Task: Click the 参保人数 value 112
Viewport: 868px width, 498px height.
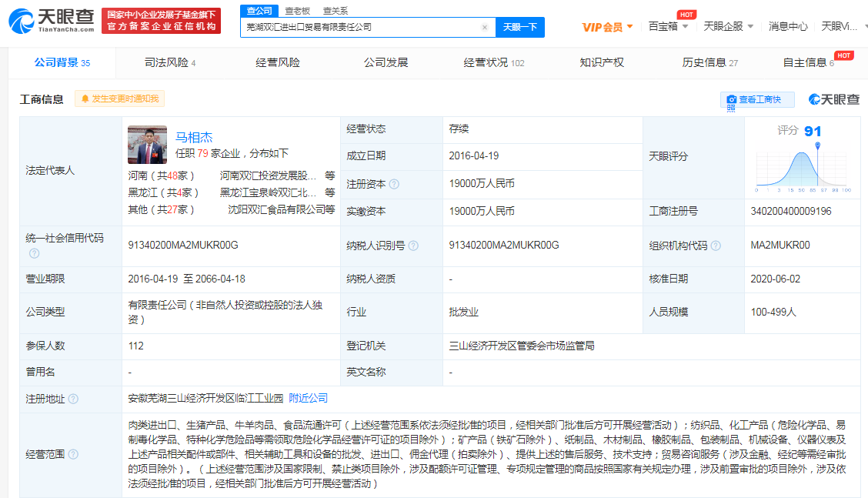Action: (135, 346)
